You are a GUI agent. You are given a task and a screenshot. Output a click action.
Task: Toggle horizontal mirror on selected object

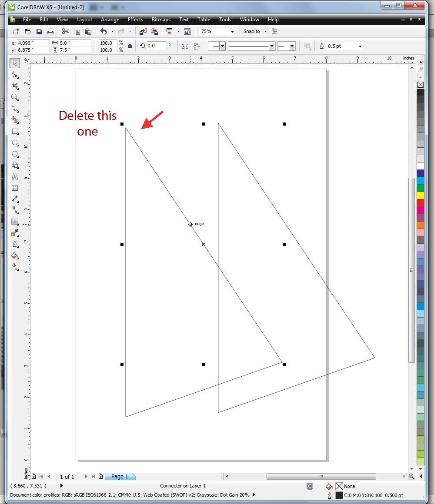185,46
